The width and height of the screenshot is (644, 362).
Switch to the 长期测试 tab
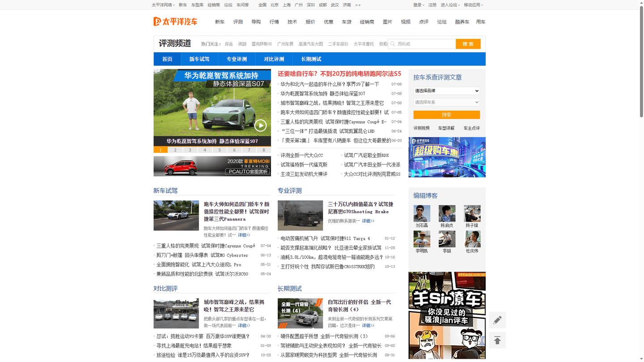click(x=311, y=59)
